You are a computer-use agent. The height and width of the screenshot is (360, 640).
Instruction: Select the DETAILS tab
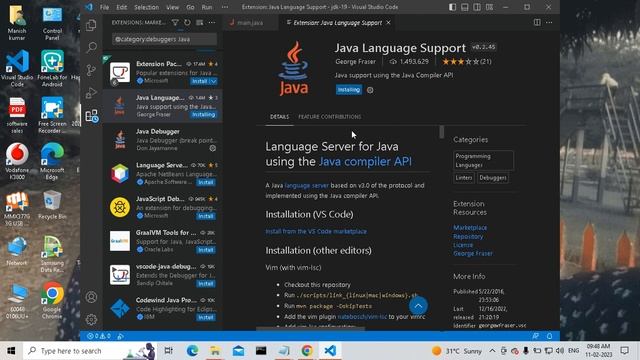(279, 117)
